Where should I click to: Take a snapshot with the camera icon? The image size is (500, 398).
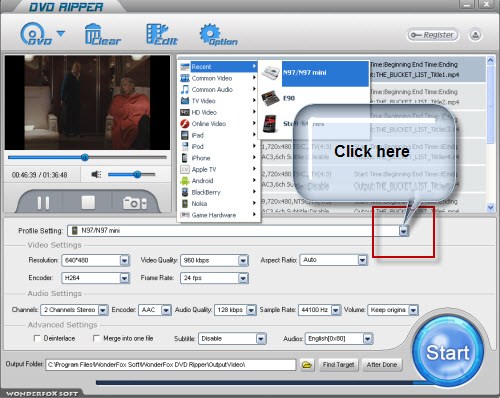pyautogui.click(x=135, y=203)
